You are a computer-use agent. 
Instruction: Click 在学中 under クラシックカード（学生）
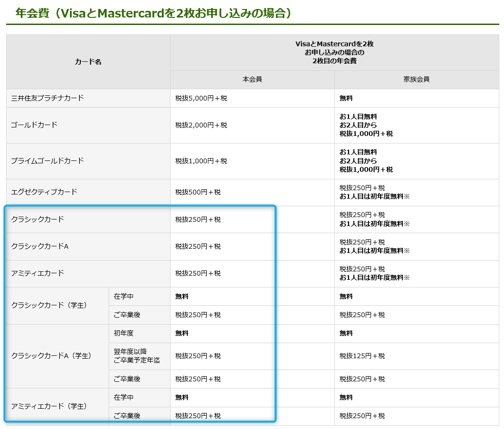[x=123, y=296]
